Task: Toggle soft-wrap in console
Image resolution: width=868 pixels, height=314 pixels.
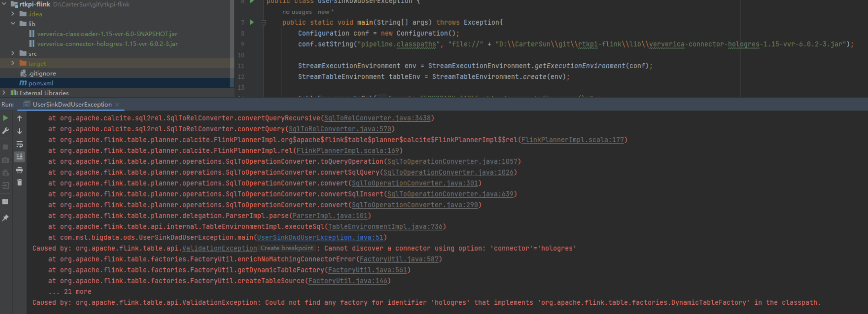Action: (x=20, y=144)
